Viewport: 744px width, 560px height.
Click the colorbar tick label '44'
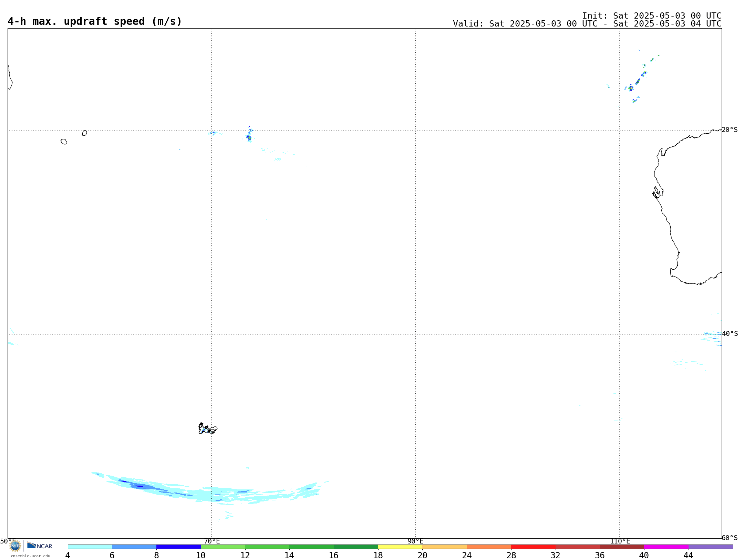point(689,555)
